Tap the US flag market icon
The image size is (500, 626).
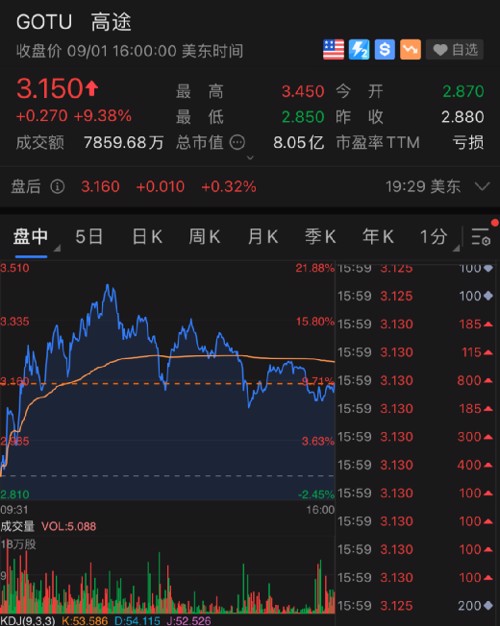(333, 50)
